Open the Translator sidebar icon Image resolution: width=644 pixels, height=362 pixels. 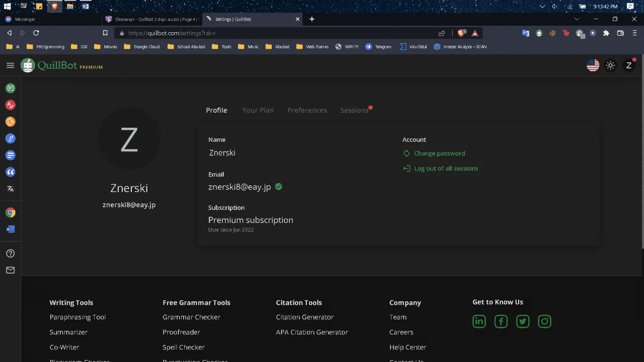tap(10, 189)
